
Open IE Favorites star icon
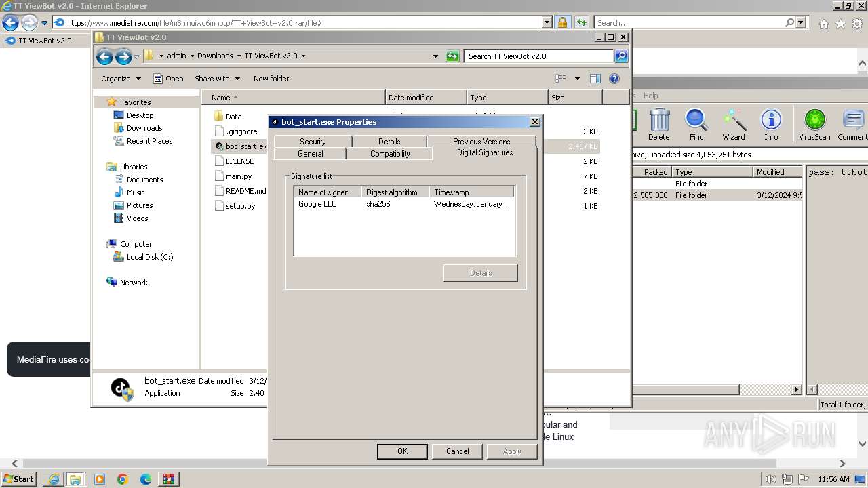[x=840, y=24]
